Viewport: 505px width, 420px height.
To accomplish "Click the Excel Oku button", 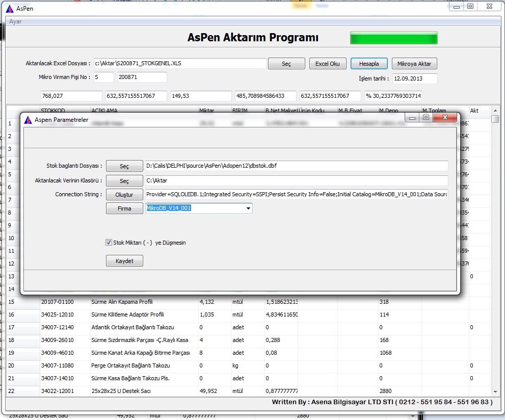I will pos(328,64).
